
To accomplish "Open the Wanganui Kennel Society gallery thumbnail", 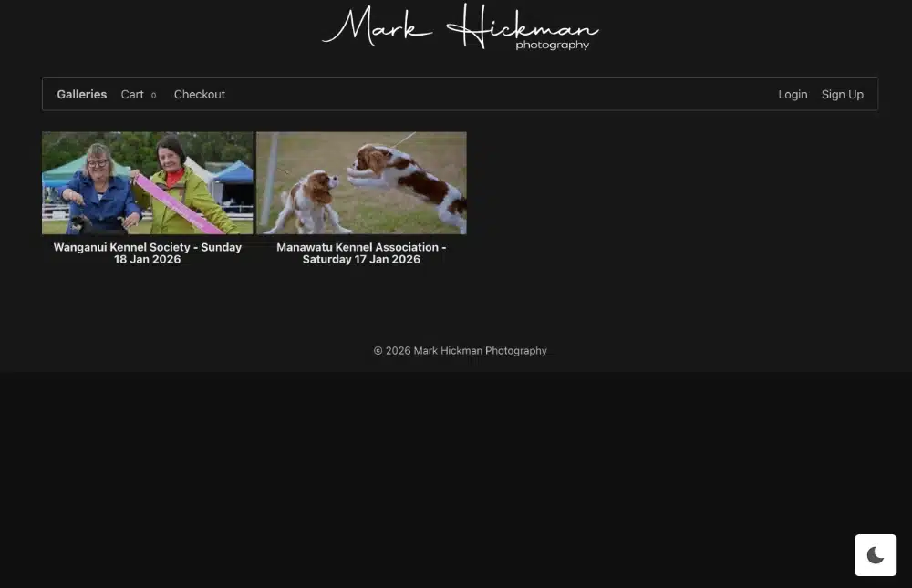I will 147,182.
